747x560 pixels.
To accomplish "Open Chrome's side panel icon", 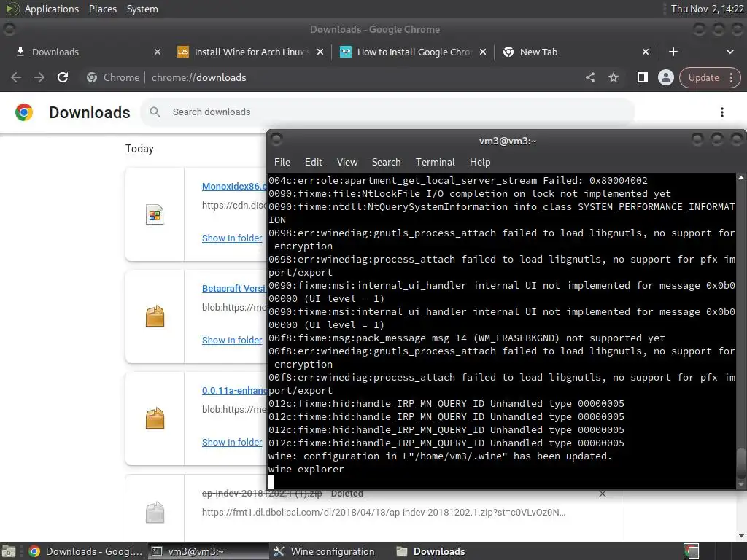I will point(642,77).
